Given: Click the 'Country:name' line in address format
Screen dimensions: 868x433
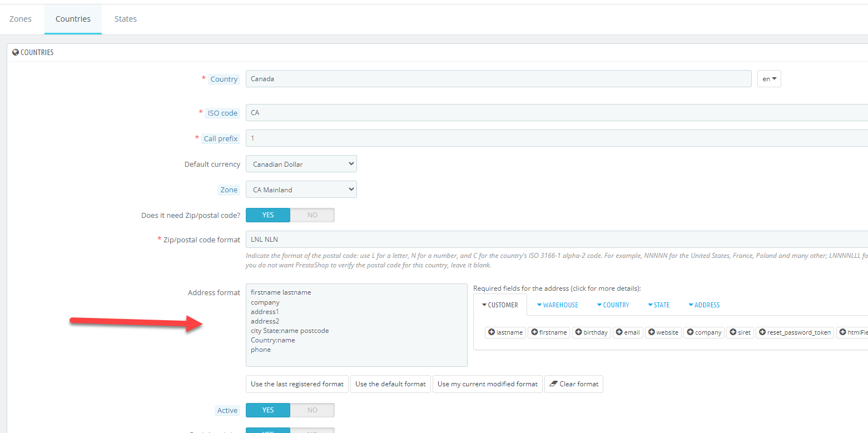Looking at the screenshot, I should point(273,340).
